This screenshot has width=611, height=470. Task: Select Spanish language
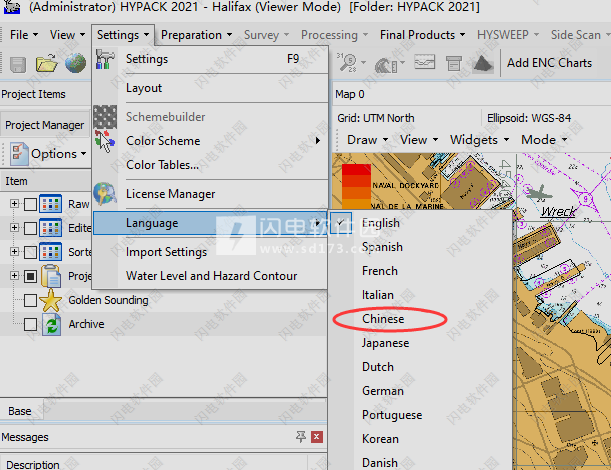[x=419, y=247]
